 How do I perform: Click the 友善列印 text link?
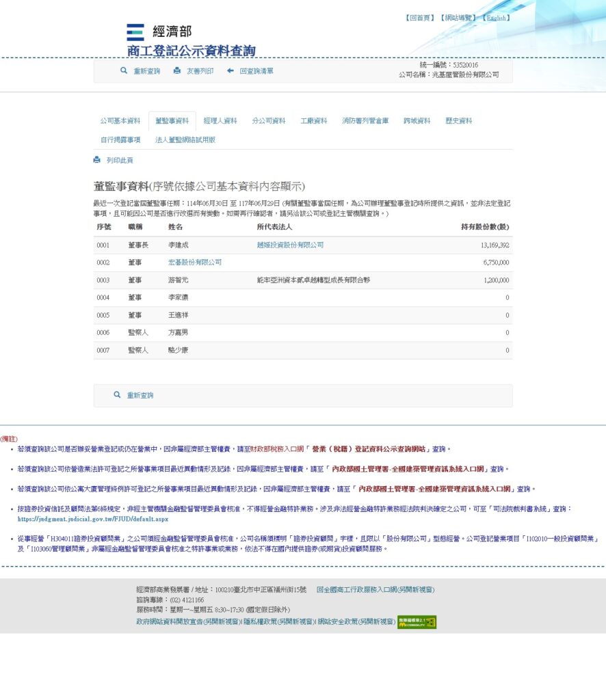(200, 71)
